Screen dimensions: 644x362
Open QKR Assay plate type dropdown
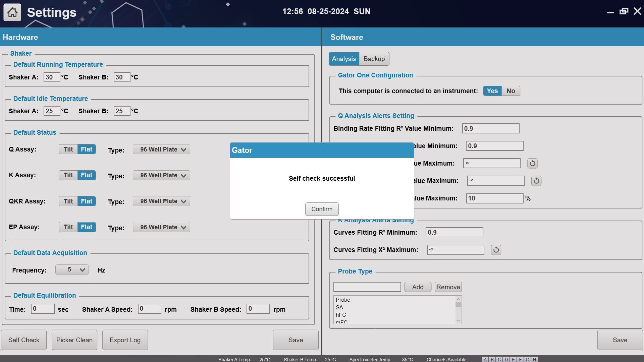[x=161, y=201]
